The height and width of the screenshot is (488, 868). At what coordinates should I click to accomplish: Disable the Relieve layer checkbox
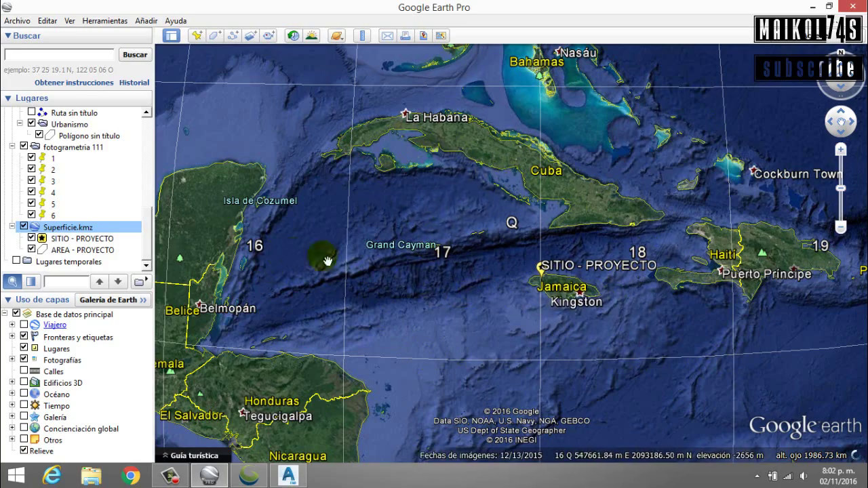24,450
